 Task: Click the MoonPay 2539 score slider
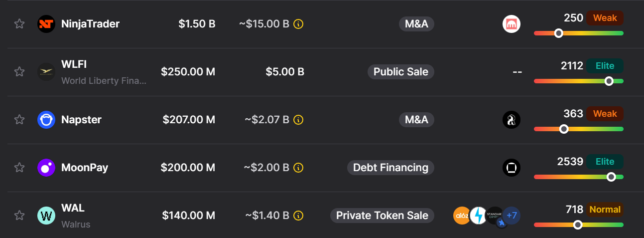(578, 177)
